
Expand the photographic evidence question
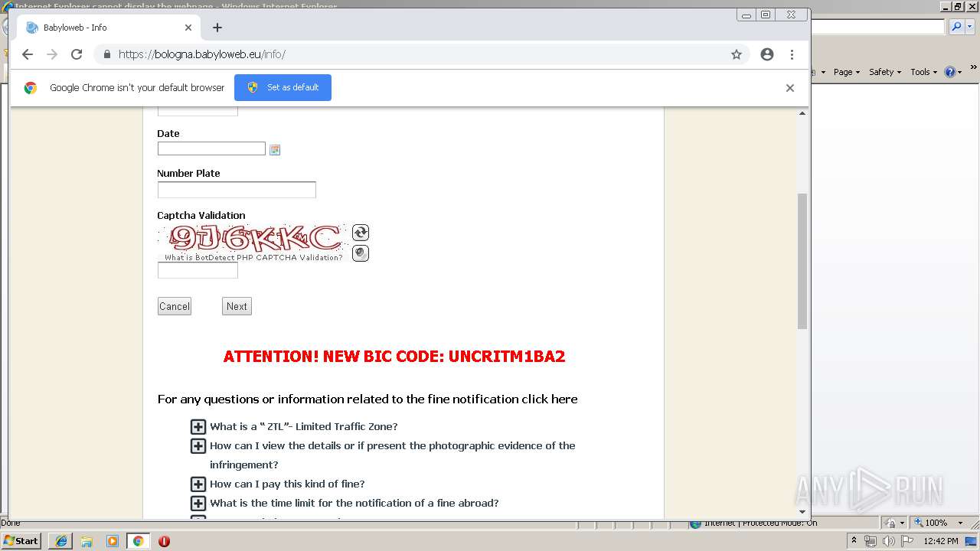tap(198, 446)
